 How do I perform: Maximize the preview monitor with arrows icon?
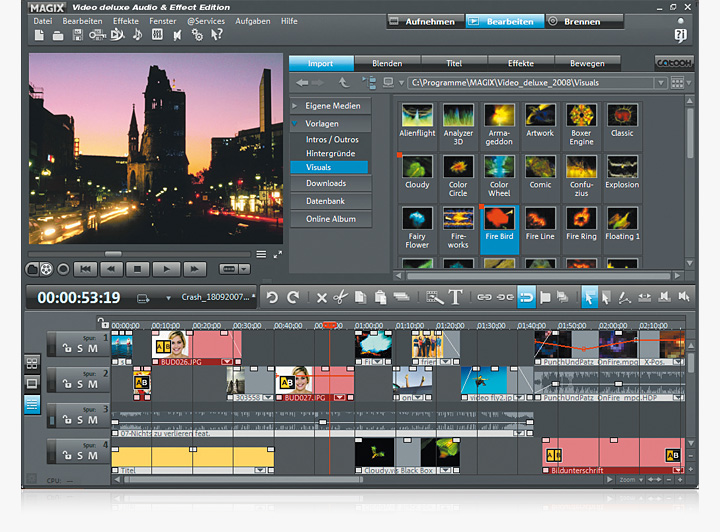tap(278, 254)
